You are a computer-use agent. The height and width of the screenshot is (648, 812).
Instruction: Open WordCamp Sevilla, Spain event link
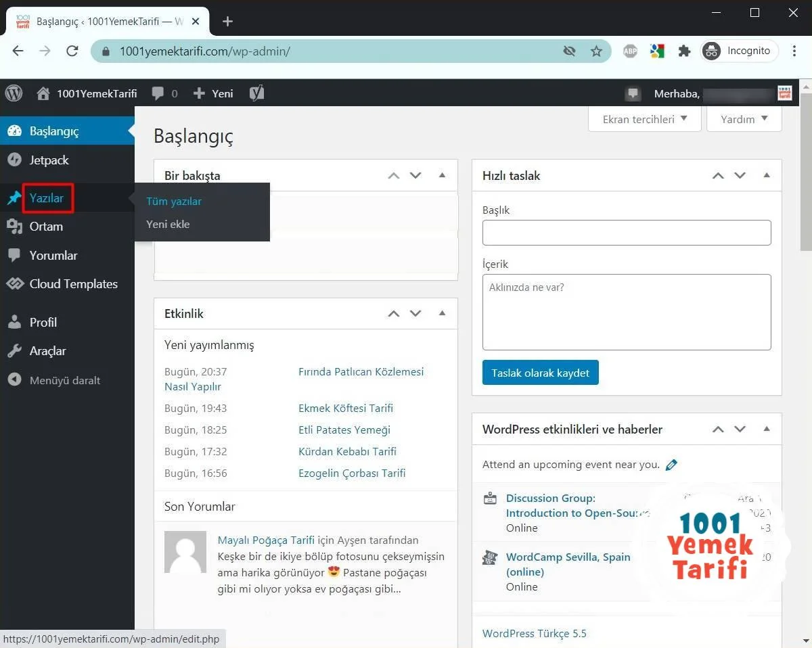[568, 564]
